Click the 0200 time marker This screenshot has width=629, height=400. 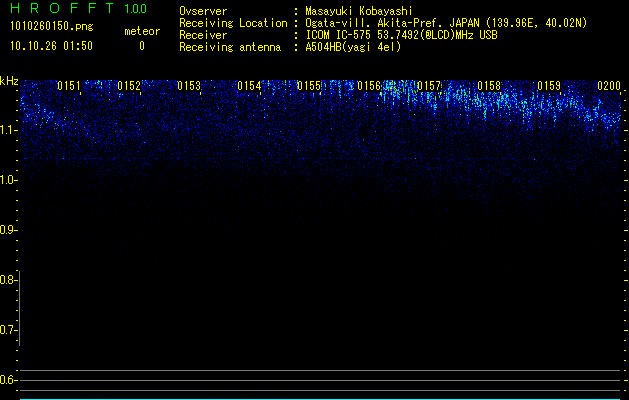point(609,86)
